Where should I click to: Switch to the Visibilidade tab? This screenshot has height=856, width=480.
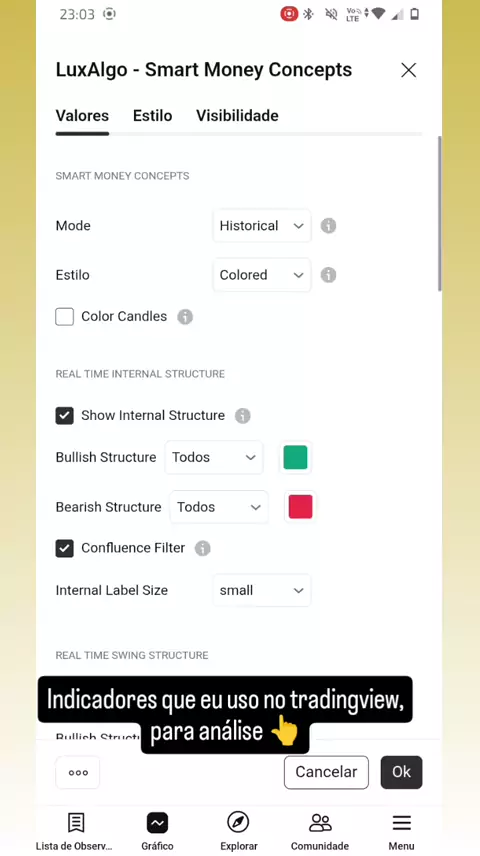click(238, 116)
